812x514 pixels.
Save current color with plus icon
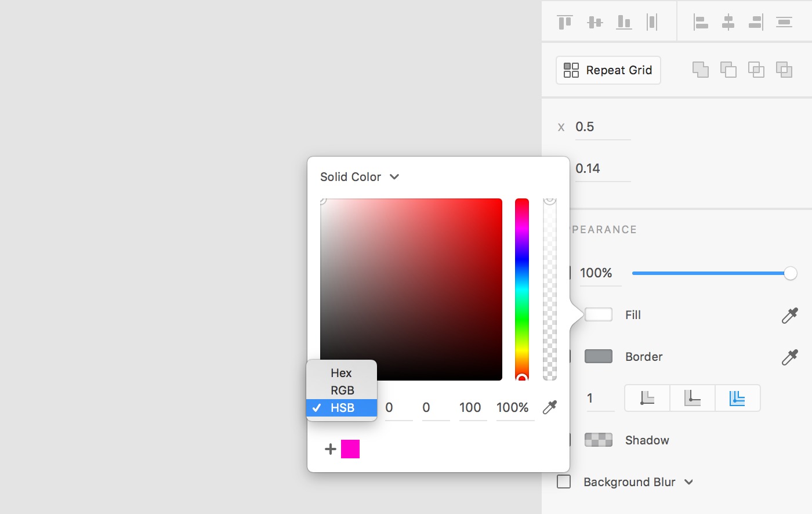(x=331, y=449)
